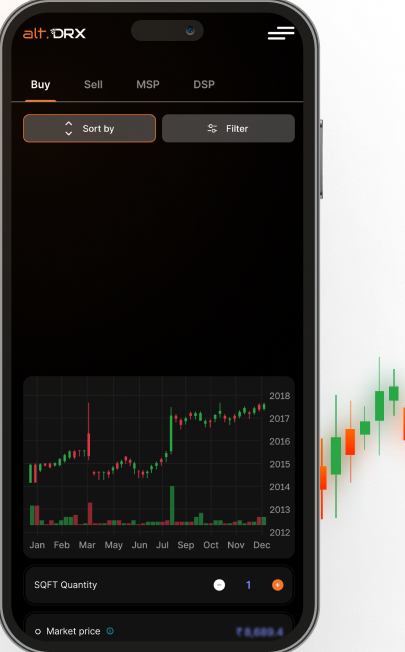
Task: Decrease SQFT quantity with minus button
Action: [219, 585]
